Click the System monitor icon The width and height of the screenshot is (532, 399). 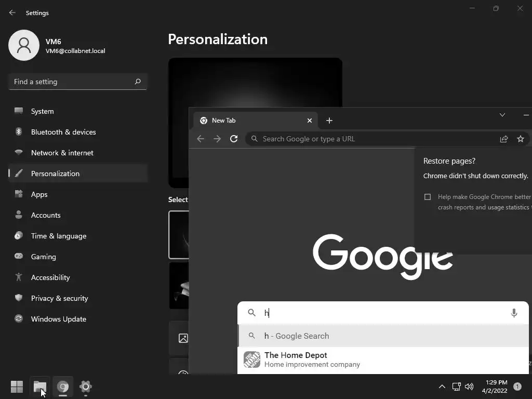click(x=19, y=111)
